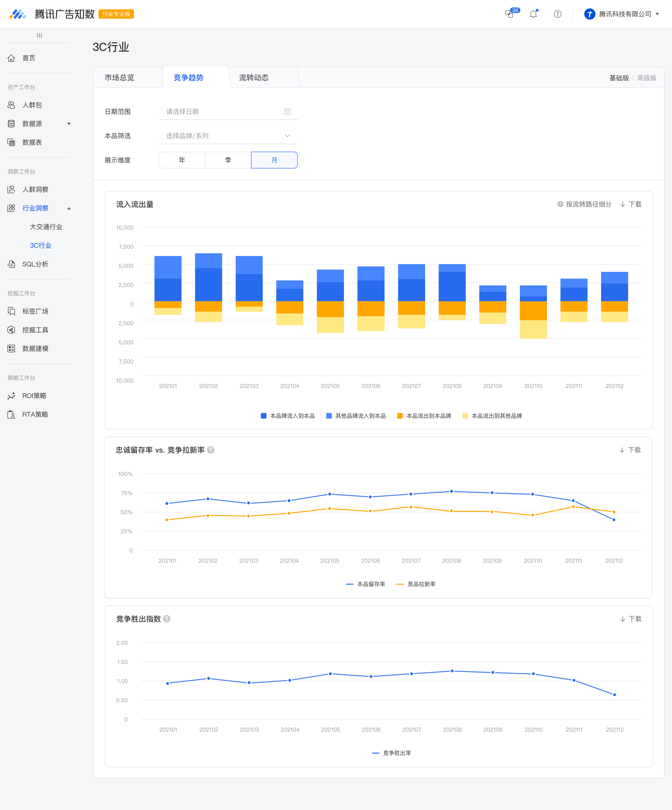Viewport: 672px width, 810px height.
Task: Click the help question mark icon in header
Action: [557, 14]
